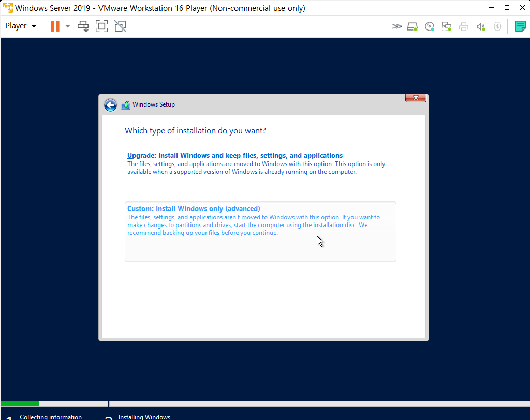Image resolution: width=530 pixels, height=420 pixels.
Task: Minimize the VMware Player window
Action: pyautogui.click(x=492, y=7)
